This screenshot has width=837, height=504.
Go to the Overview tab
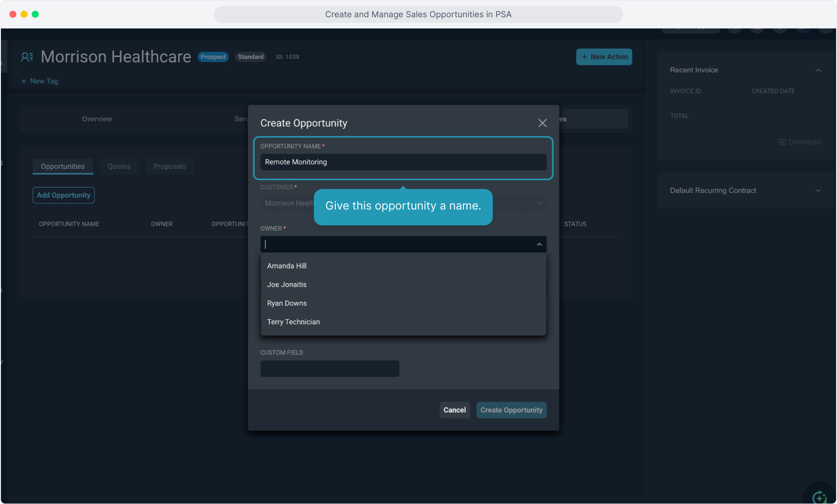pyautogui.click(x=97, y=119)
